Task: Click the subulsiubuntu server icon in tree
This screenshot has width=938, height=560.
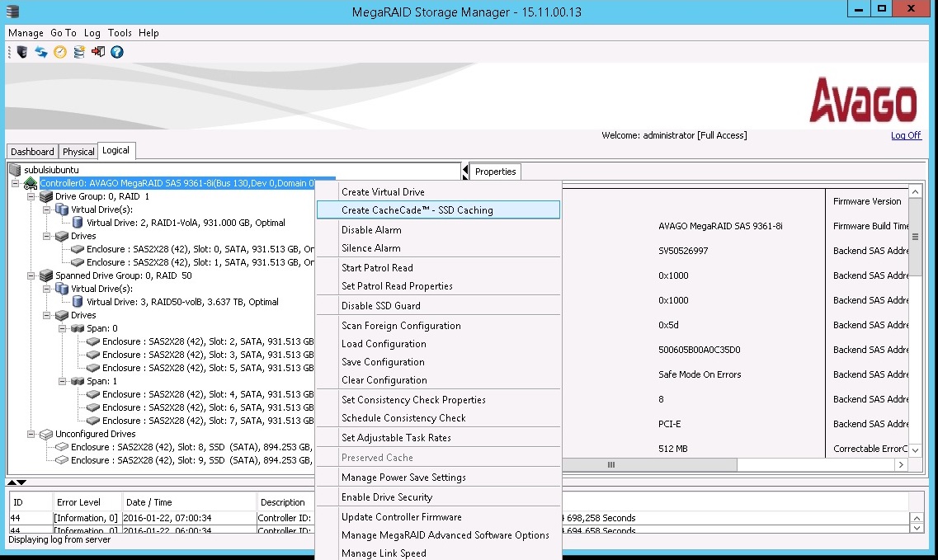Action: tap(15, 170)
